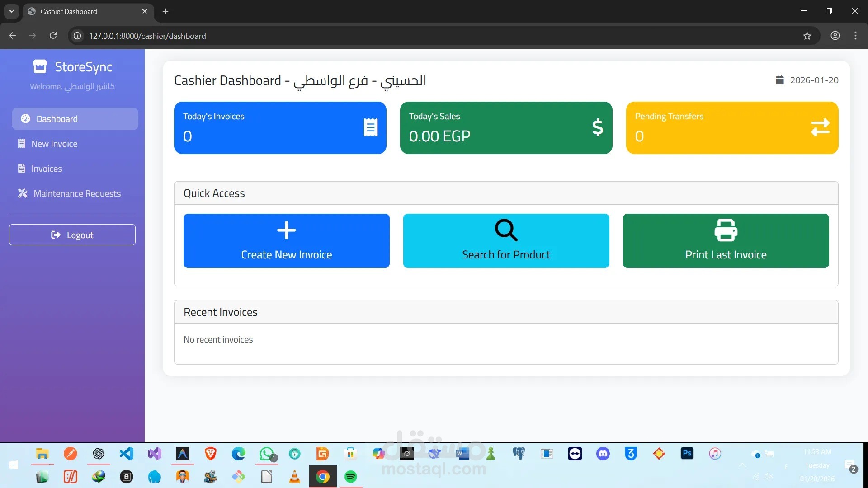Open Spotify from the taskbar
Screen dimensions: 868x488
click(350, 477)
